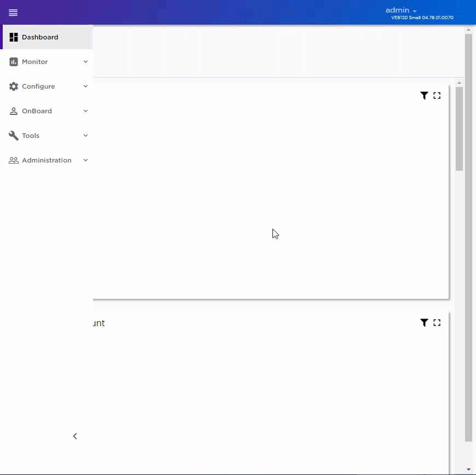This screenshot has width=476, height=475.
Task: Click the Tools wrench icon
Action: tap(14, 136)
